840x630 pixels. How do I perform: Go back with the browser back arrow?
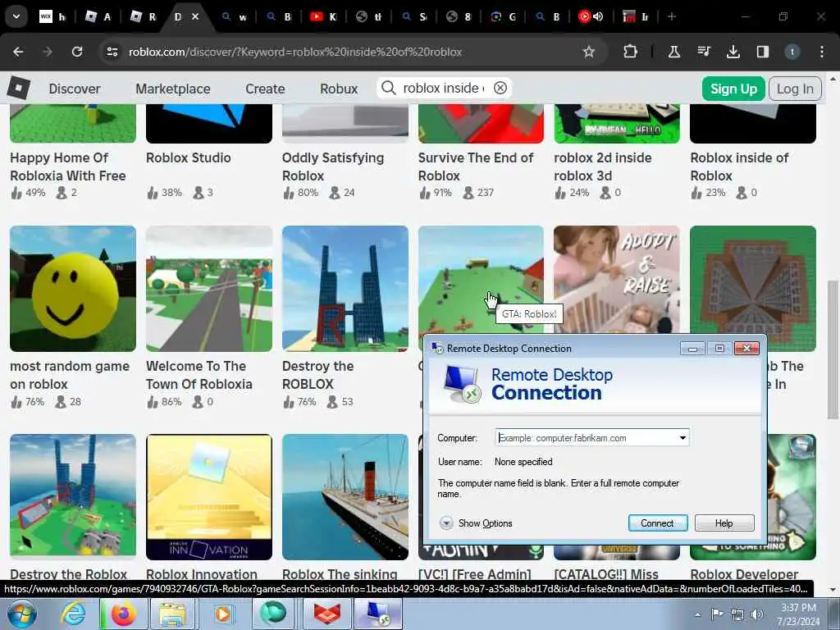pyautogui.click(x=18, y=52)
